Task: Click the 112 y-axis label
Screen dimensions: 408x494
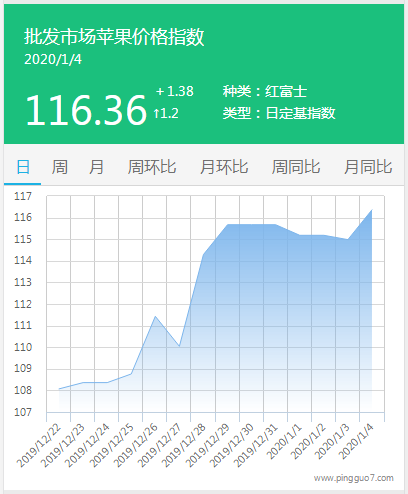Action: click(x=23, y=304)
